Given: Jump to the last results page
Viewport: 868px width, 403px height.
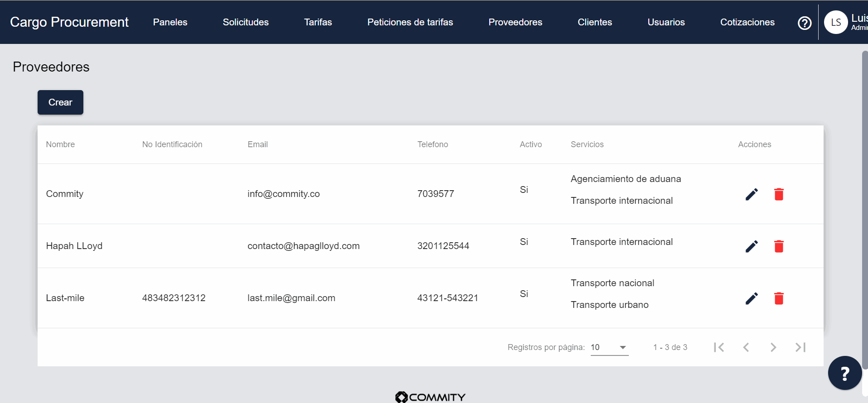Looking at the screenshot, I should 800,347.
